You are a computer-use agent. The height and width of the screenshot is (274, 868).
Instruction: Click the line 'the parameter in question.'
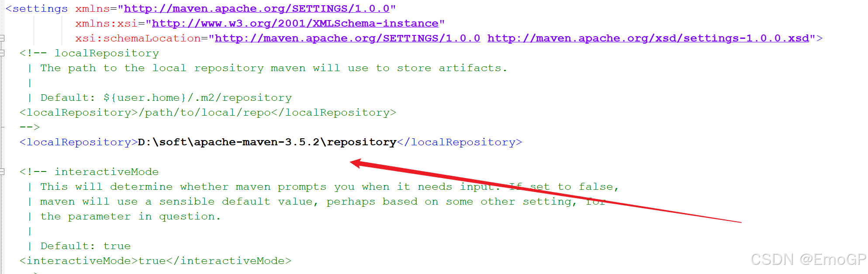click(131, 216)
